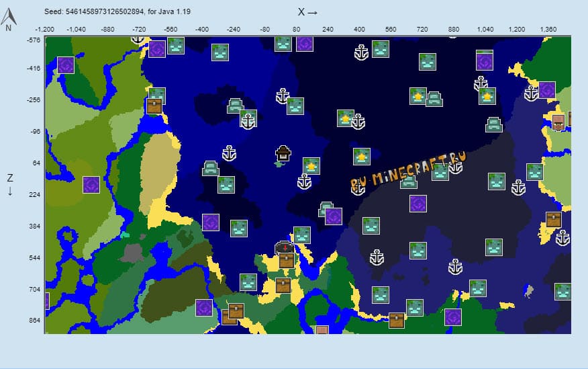This screenshot has height=369, width=588.
Task: Click the Z axis arrow label
Action: (x=10, y=184)
